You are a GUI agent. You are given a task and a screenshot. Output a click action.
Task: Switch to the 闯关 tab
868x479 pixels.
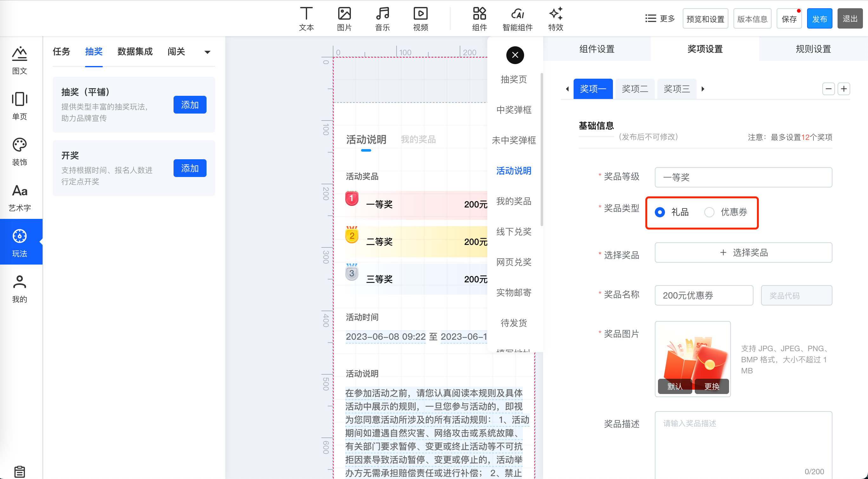(x=176, y=51)
